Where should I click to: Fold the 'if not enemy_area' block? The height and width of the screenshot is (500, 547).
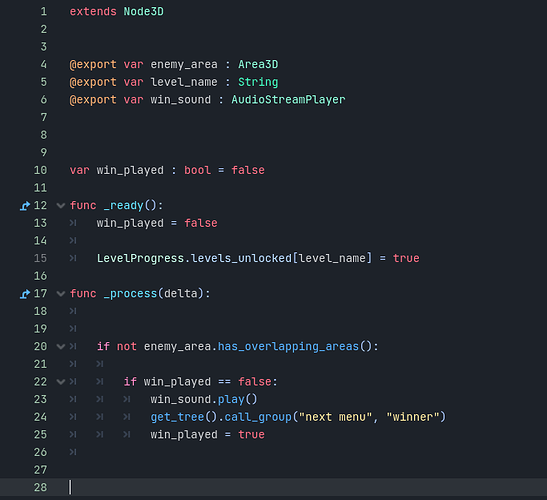point(61,346)
